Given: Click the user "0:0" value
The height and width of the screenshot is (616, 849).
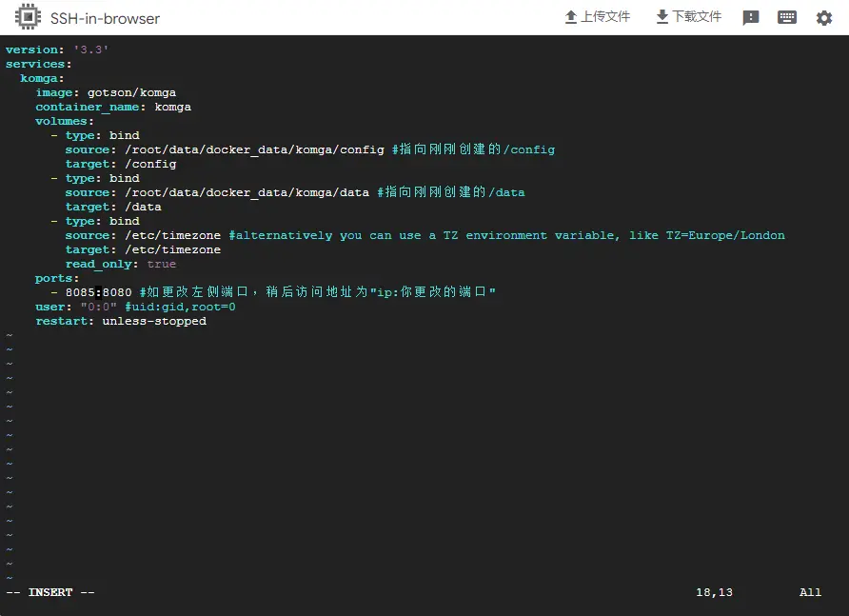Looking at the screenshot, I should point(99,308).
